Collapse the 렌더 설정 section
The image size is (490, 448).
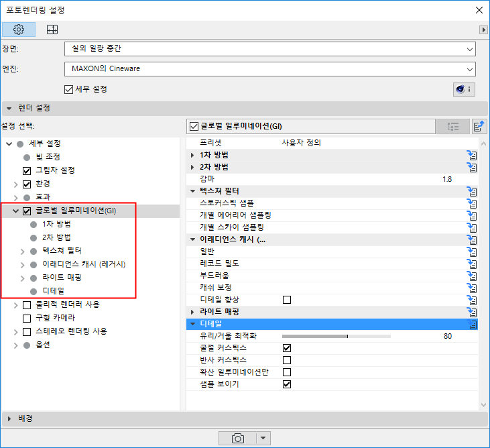coord(9,109)
